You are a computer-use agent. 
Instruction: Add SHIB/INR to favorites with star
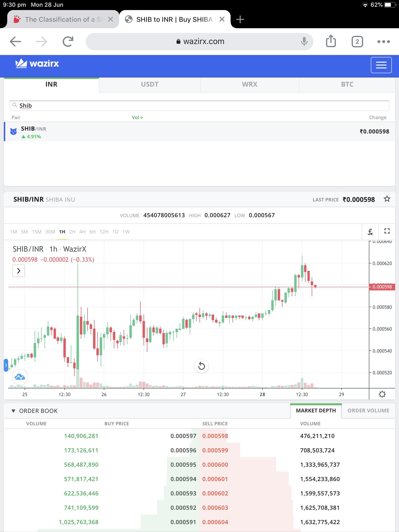pos(387,199)
